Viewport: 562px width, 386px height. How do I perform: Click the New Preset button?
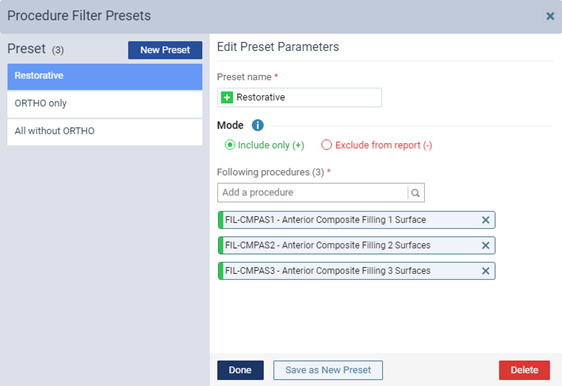click(165, 50)
